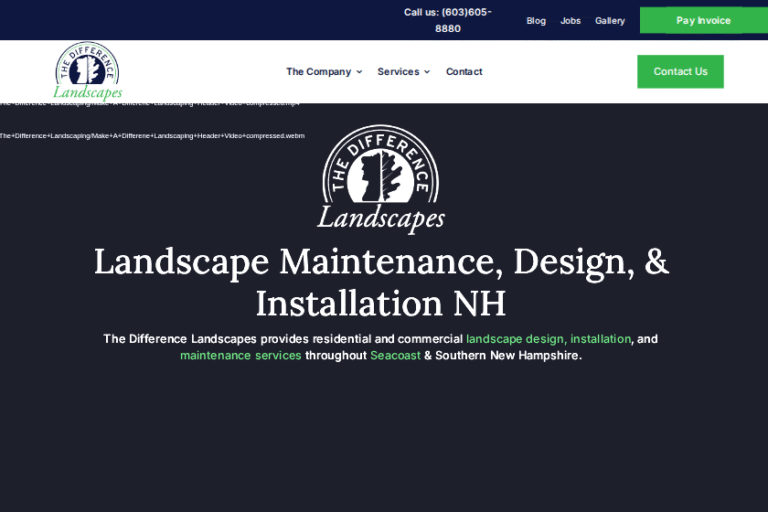Go to Contact in the navigation
This screenshot has height=512, width=768.
[464, 72]
